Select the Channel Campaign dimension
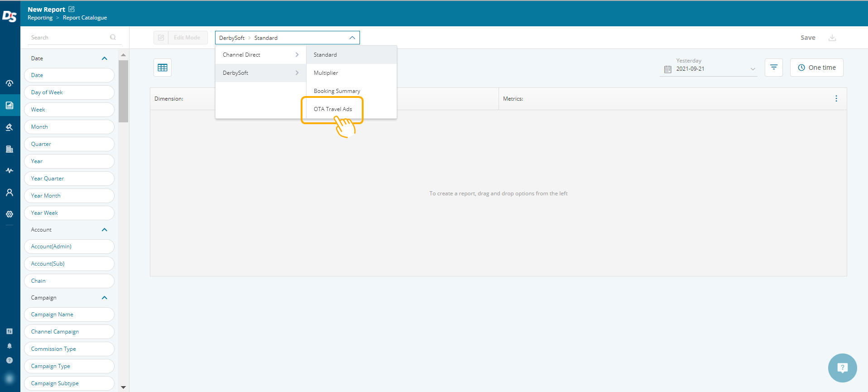Screen dimensions: 868x392 pyautogui.click(x=69, y=332)
